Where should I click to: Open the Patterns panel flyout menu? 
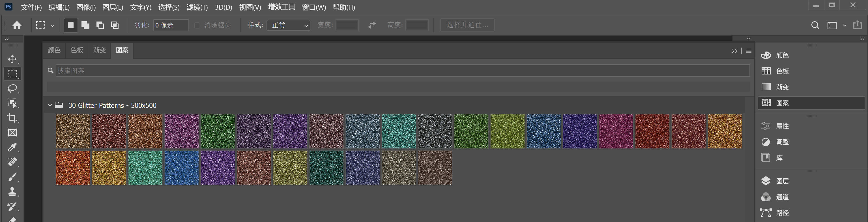tap(748, 51)
